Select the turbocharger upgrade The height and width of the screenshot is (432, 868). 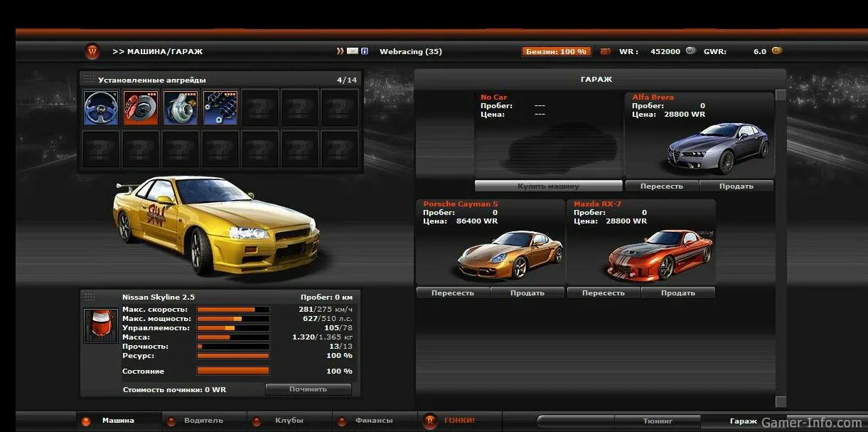(181, 107)
